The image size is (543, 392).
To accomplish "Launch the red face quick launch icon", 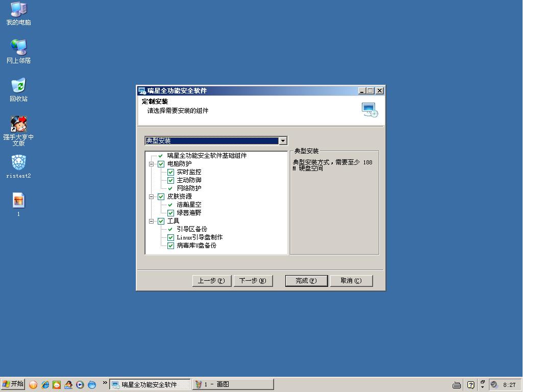I will 57,384.
